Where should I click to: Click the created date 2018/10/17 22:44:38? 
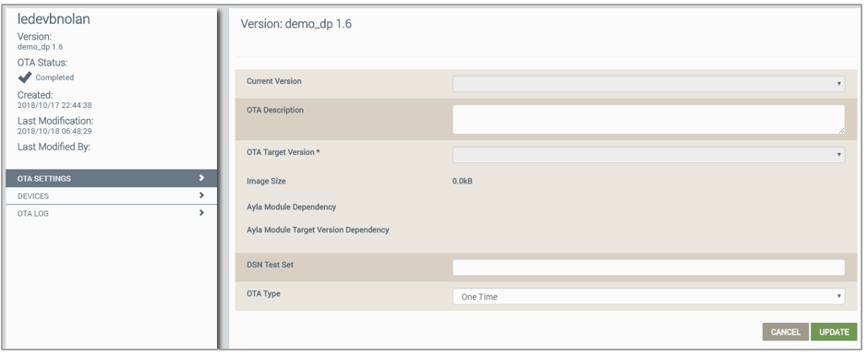[x=54, y=105]
